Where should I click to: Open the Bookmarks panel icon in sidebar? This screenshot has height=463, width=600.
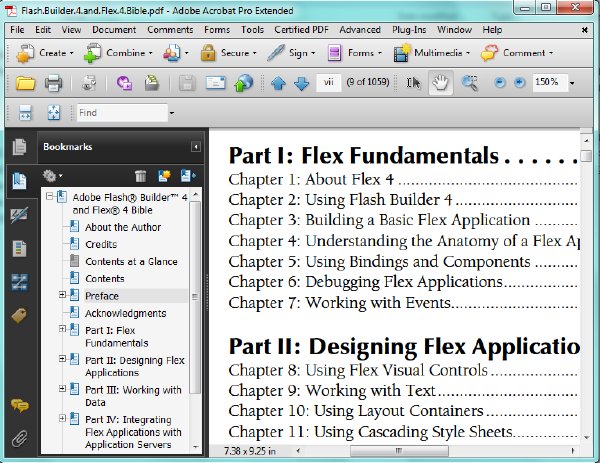[20, 181]
